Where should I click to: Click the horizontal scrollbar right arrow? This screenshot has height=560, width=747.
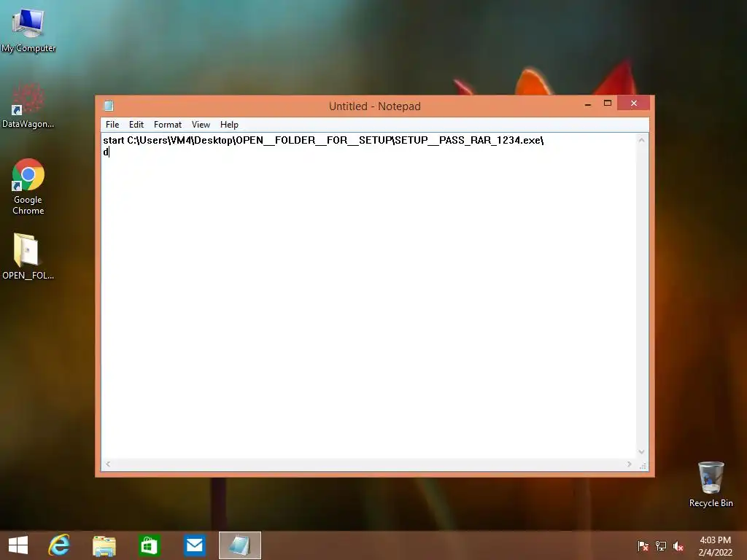click(630, 464)
